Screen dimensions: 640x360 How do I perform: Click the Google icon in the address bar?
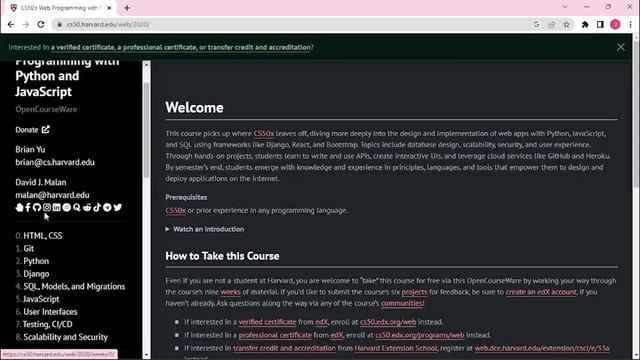point(536,24)
